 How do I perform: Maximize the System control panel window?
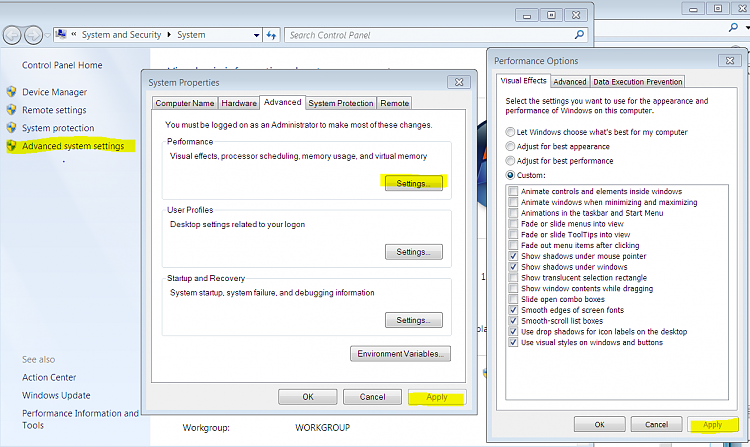tap(551, 15)
